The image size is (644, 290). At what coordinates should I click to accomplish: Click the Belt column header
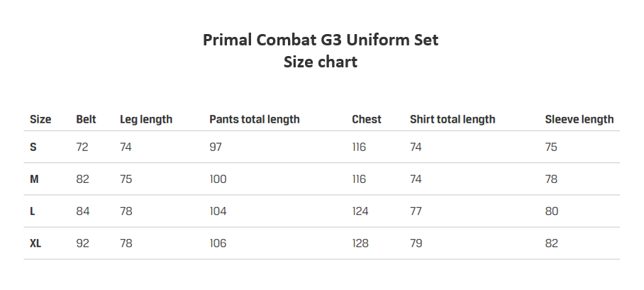(x=86, y=119)
